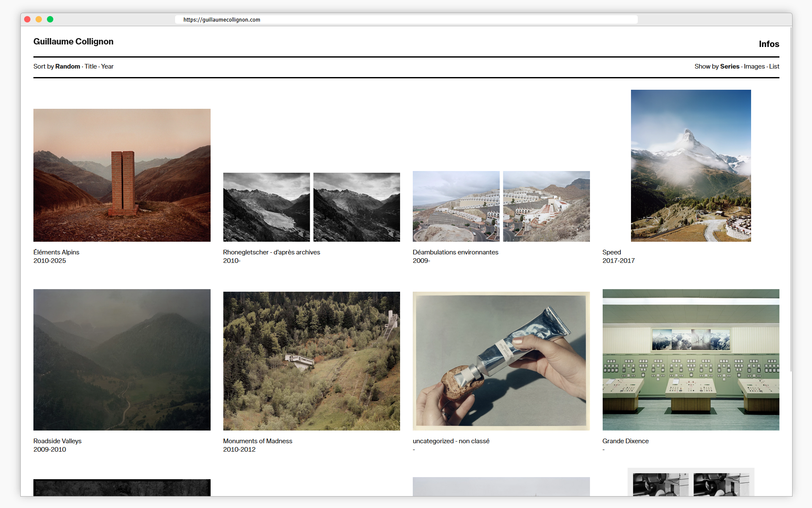Open left Rhonegletscher black-and-white glacier photo

pos(266,207)
